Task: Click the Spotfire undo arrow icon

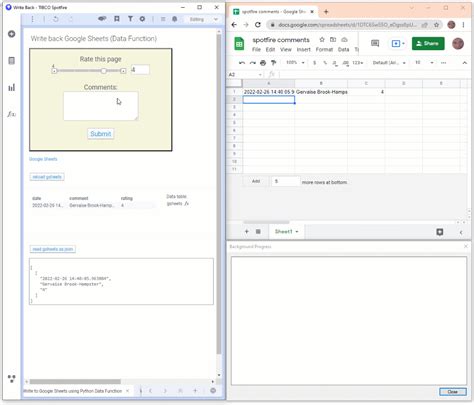Action: [56, 19]
